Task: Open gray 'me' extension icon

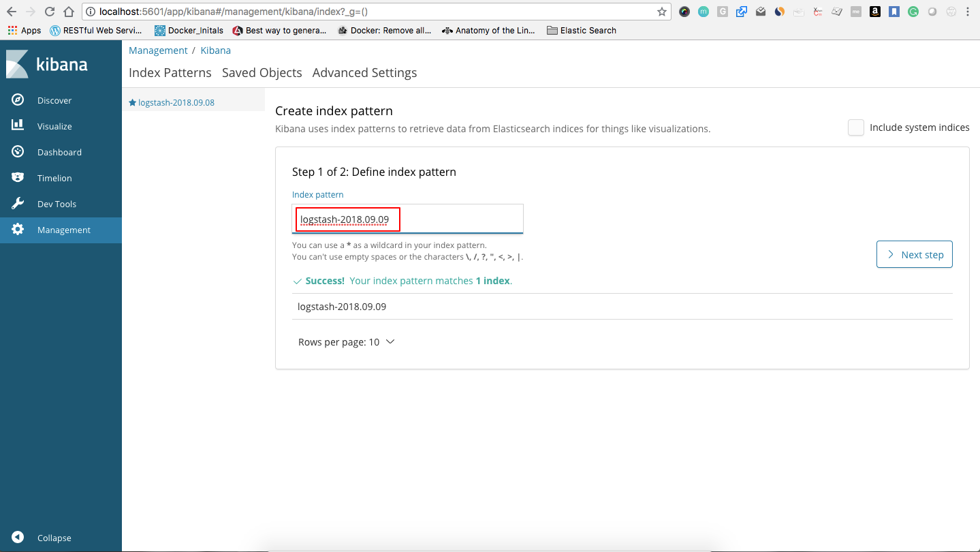Action: (x=856, y=12)
